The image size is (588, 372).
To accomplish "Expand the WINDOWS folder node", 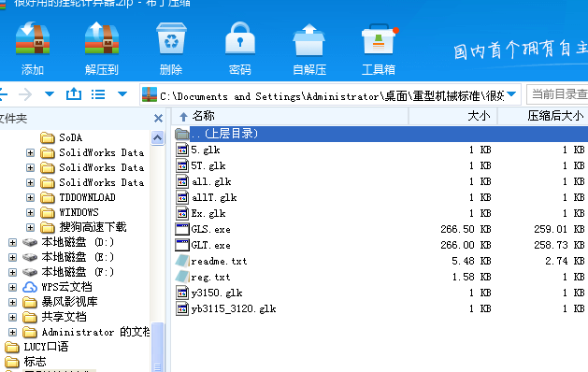I will (x=30, y=212).
